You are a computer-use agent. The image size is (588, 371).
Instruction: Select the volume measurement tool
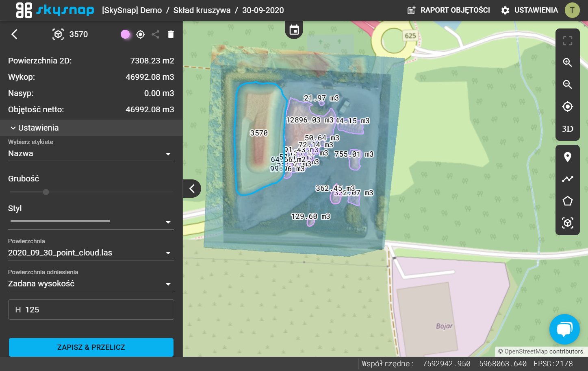click(x=568, y=223)
